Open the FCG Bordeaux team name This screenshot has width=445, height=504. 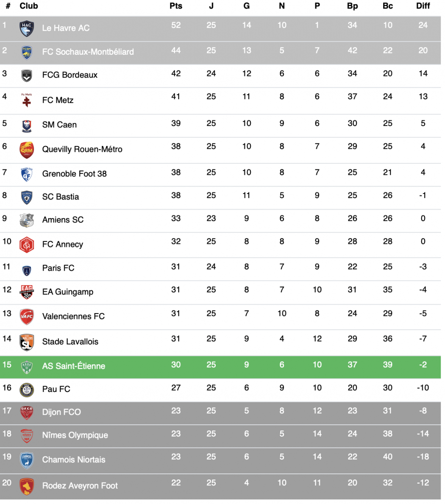(70, 75)
